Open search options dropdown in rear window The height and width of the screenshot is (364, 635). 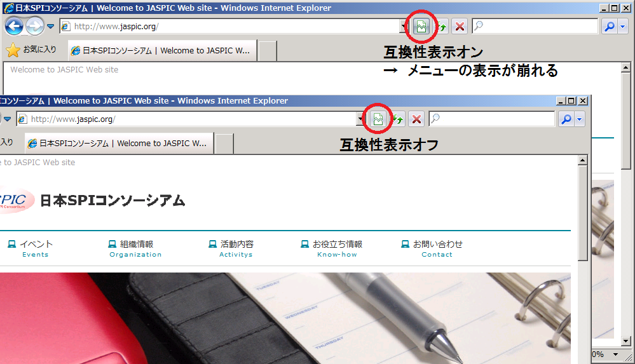tap(623, 27)
